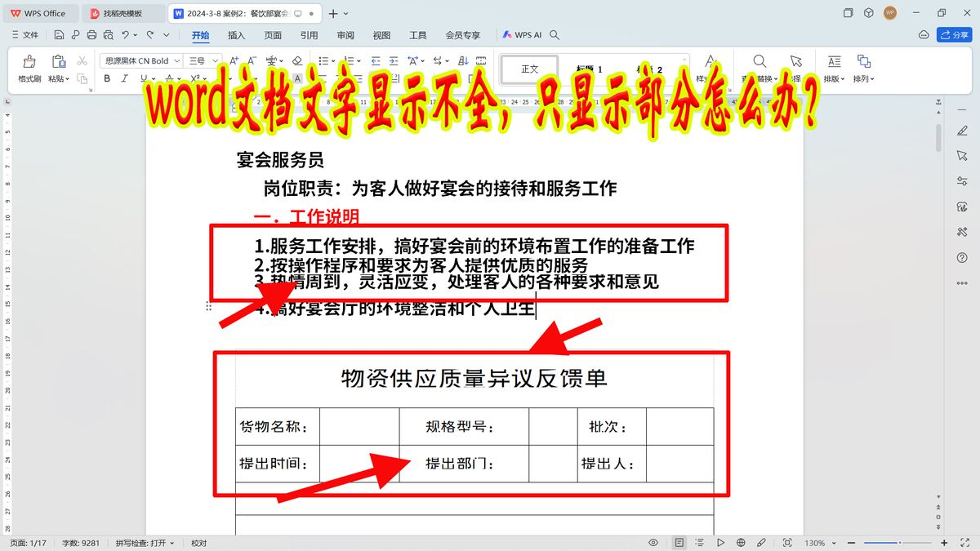
Task: Click the Undo arrow icon
Action: pos(125,35)
